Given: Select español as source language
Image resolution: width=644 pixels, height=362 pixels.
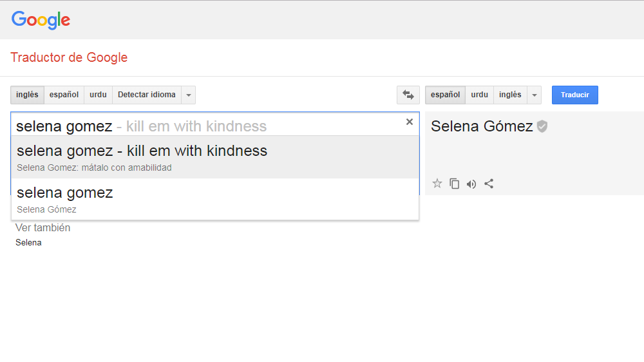Looking at the screenshot, I should tap(64, 95).
